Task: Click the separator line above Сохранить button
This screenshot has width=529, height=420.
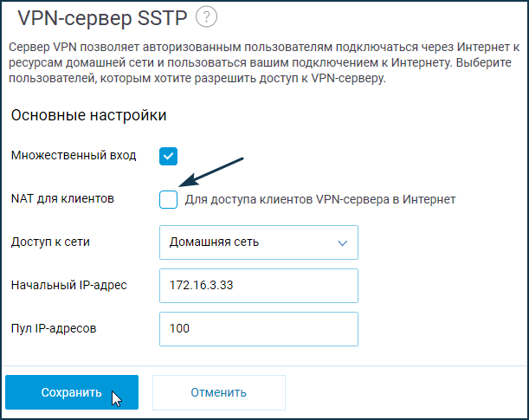Action: click(x=265, y=365)
